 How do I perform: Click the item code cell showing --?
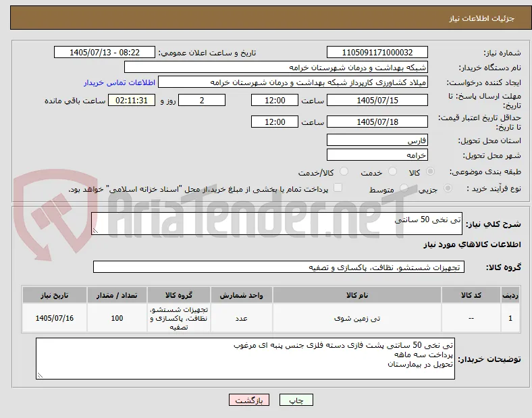[x=471, y=318]
